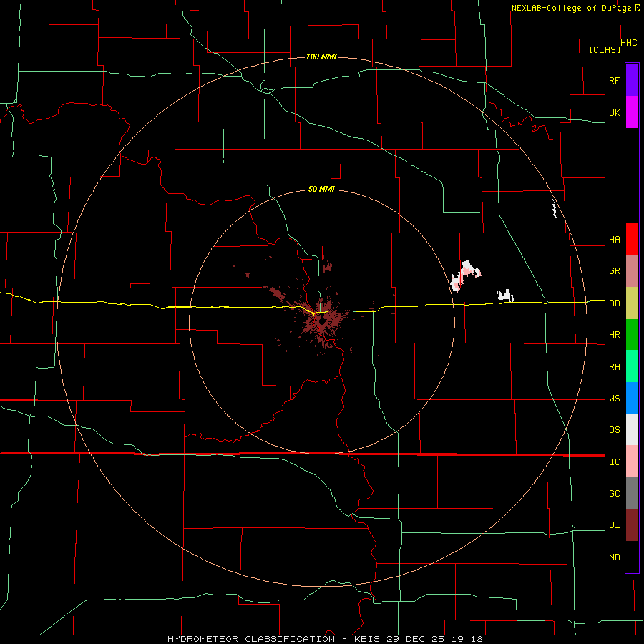Viewport: 644px width, 644px height.
Task: Click the UK legend label
Action: pos(614,112)
